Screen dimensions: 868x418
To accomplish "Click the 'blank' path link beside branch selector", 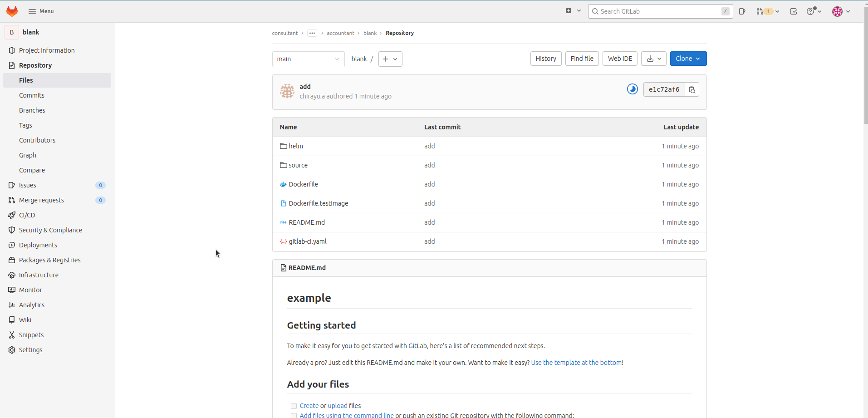I will click(359, 59).
